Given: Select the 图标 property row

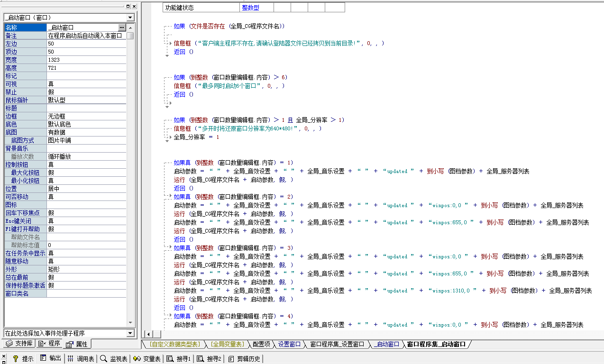Looking at the screenshot, I should point(65,205).
